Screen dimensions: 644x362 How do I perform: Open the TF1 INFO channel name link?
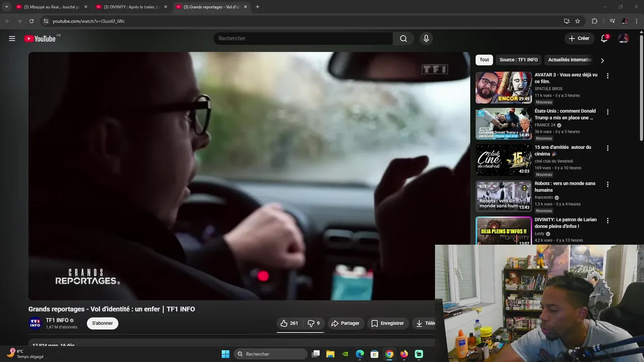(x=57, y=320)
